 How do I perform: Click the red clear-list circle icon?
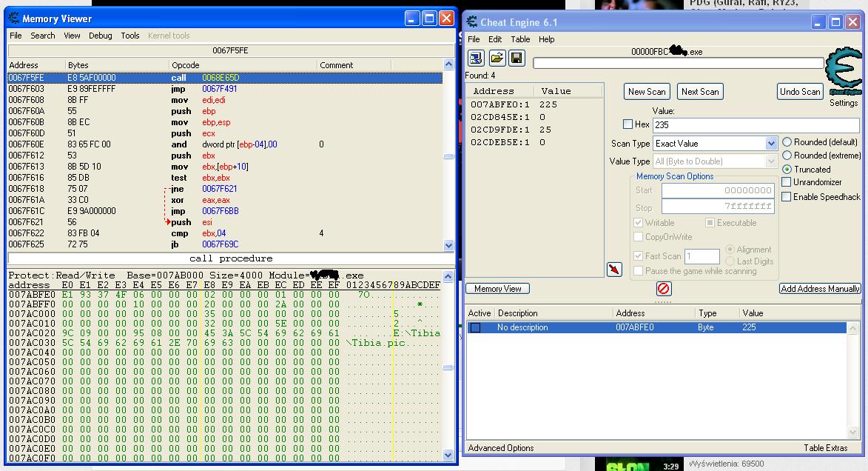[x=664, y=289]
